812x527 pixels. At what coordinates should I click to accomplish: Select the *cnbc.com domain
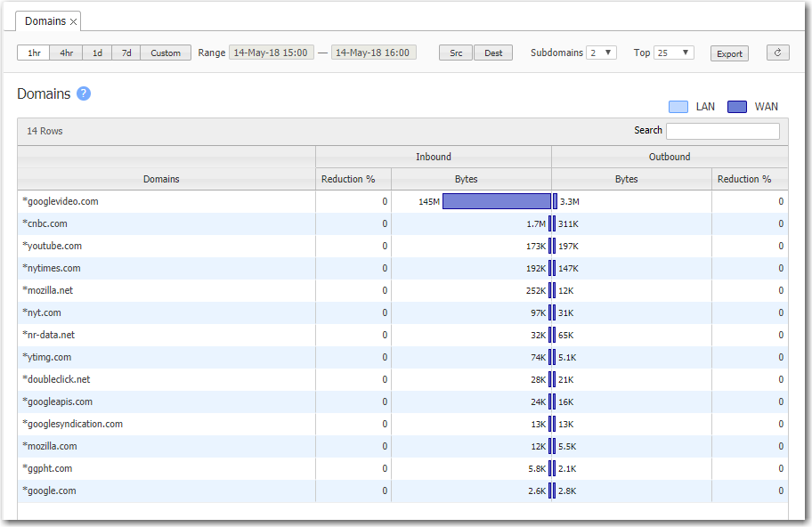click(45, 223)
